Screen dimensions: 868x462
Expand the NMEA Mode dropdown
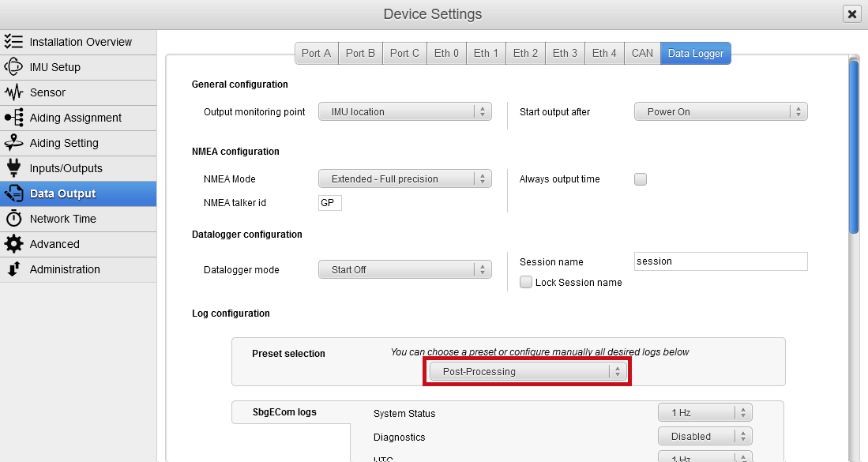coord(405,179)
